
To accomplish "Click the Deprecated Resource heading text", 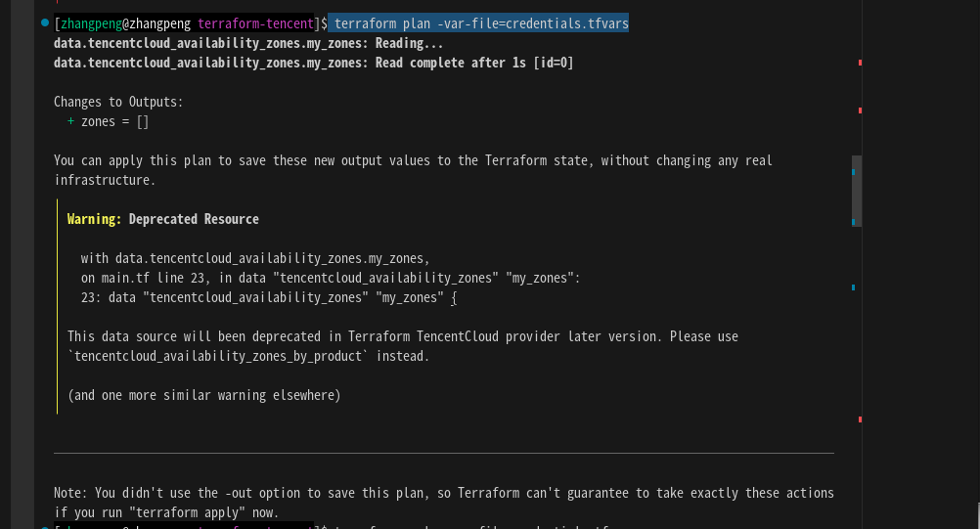I will (x=194, y=219).
